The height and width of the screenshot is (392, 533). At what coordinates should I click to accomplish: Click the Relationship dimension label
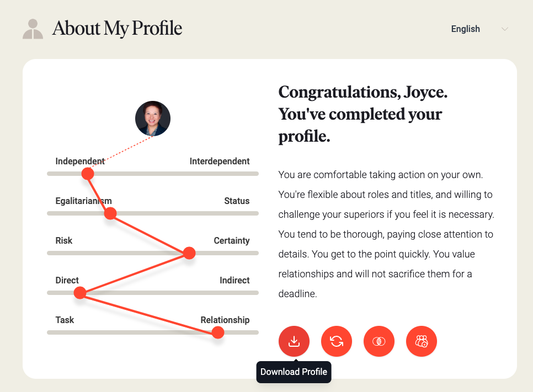point(225,320)
